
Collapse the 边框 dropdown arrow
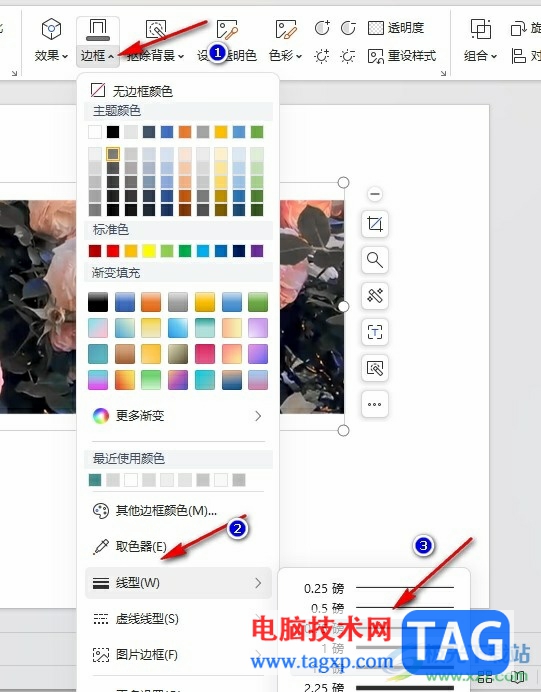pos(111,56)
